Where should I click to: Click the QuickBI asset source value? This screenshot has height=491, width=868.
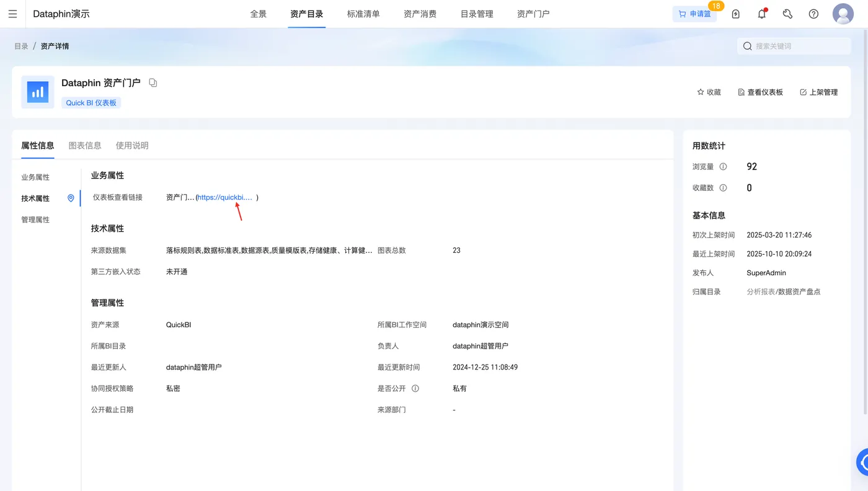click(179, 325)
